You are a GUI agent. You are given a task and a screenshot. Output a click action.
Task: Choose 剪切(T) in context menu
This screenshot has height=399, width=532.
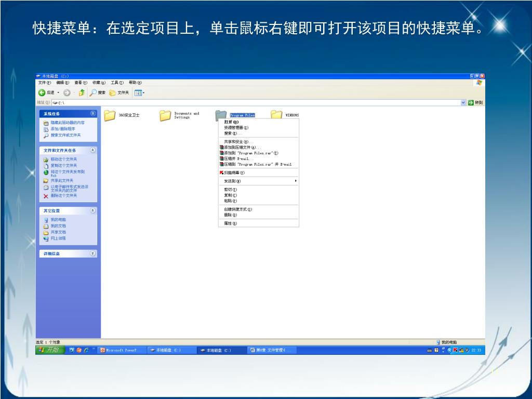259,190
